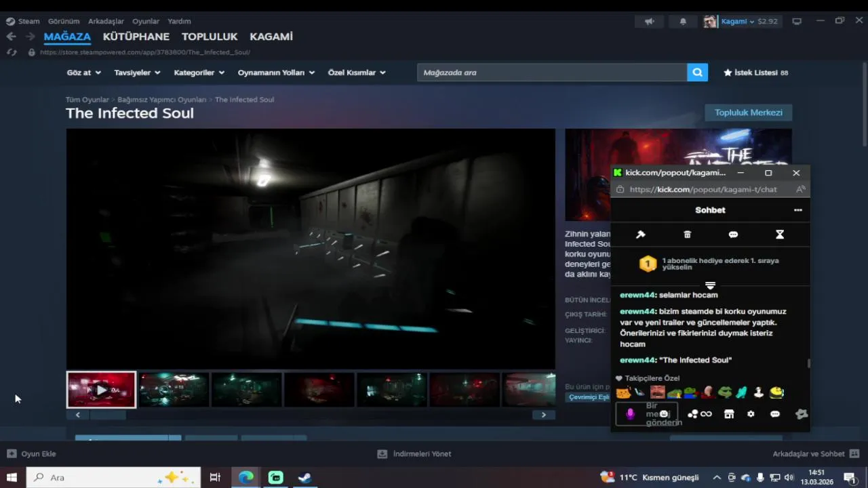
Task: Click the orange cat emote
Action: (x=623, y=392)
